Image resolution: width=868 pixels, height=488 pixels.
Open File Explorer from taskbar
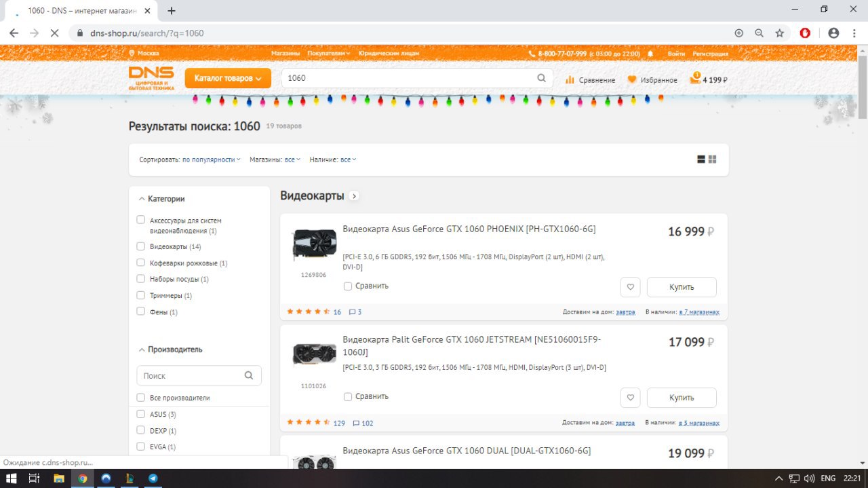point(59,478)
